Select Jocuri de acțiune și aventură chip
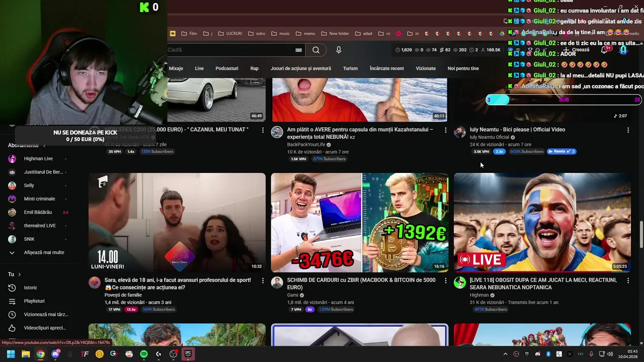The height and width of the screenshot is (362, 644). tap(301, 68)
